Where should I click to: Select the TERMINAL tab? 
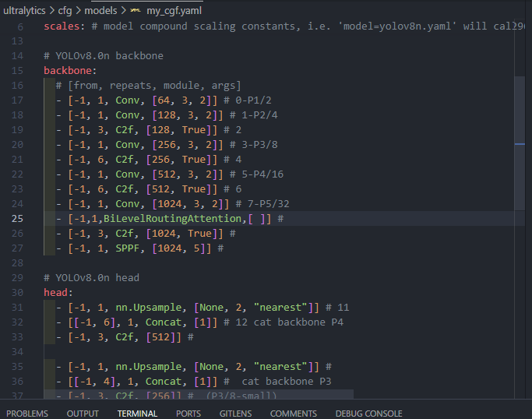137,413
